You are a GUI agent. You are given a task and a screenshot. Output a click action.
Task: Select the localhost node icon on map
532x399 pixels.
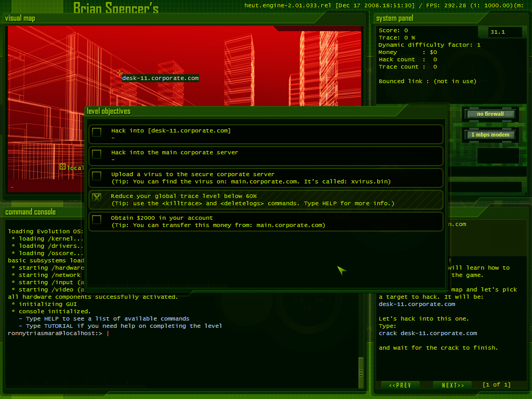(x=62, y=167)
